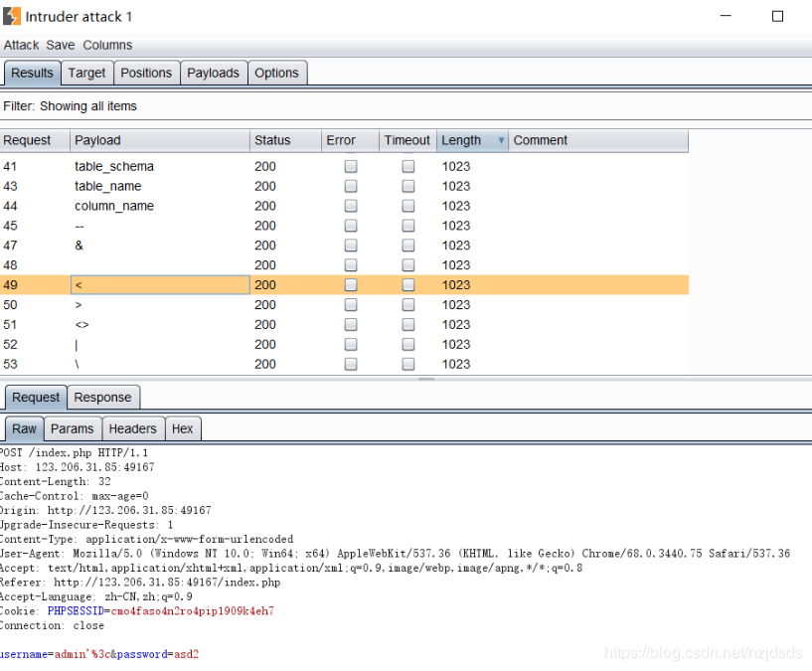Go to the Payloads tab
Screen dimensions: 812x671
[213, 73]
